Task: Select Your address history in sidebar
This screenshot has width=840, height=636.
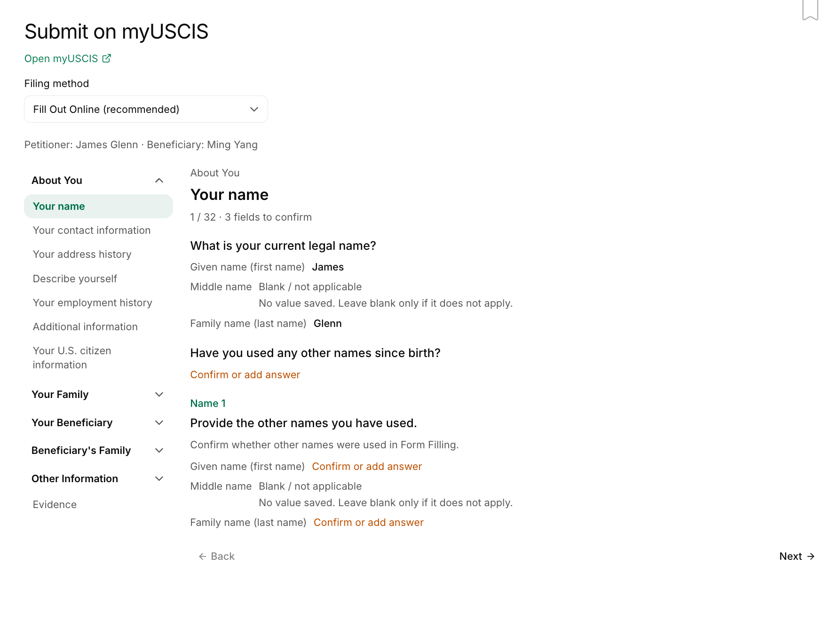Action: coord(82,254)
